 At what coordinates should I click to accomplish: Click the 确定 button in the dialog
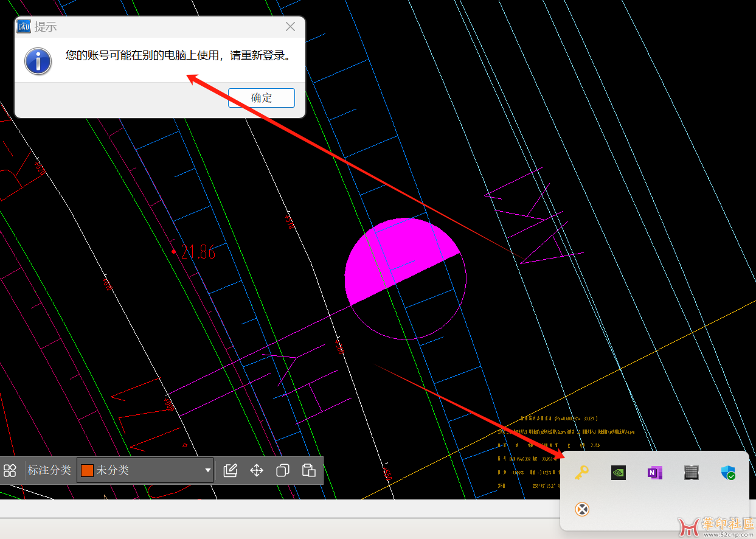(262, 98)
